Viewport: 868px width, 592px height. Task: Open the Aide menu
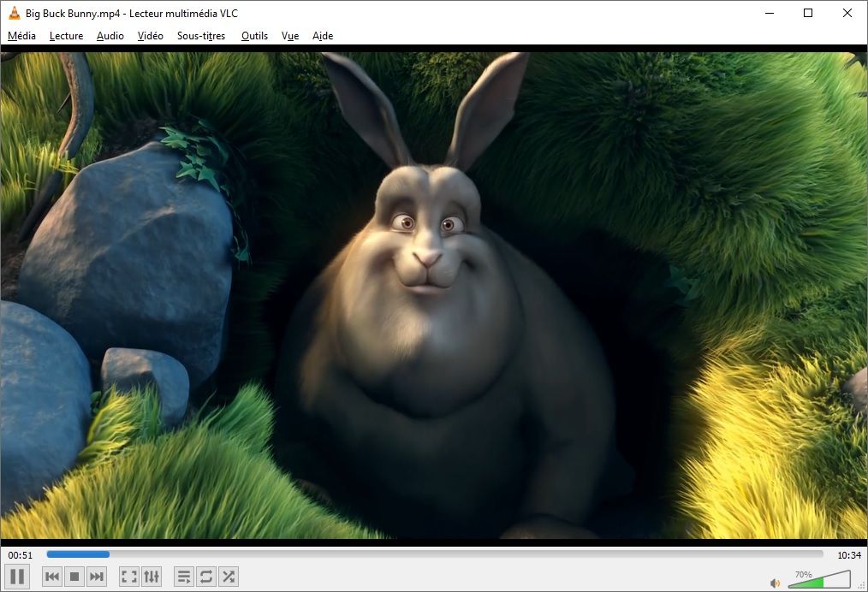pyautogui.click(x=323, y=36)
